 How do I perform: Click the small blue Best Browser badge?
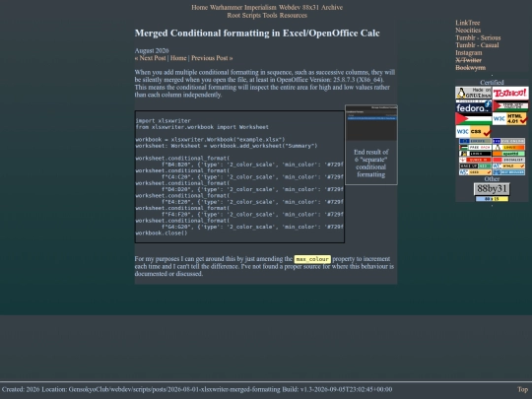click(x=508, y=172)
